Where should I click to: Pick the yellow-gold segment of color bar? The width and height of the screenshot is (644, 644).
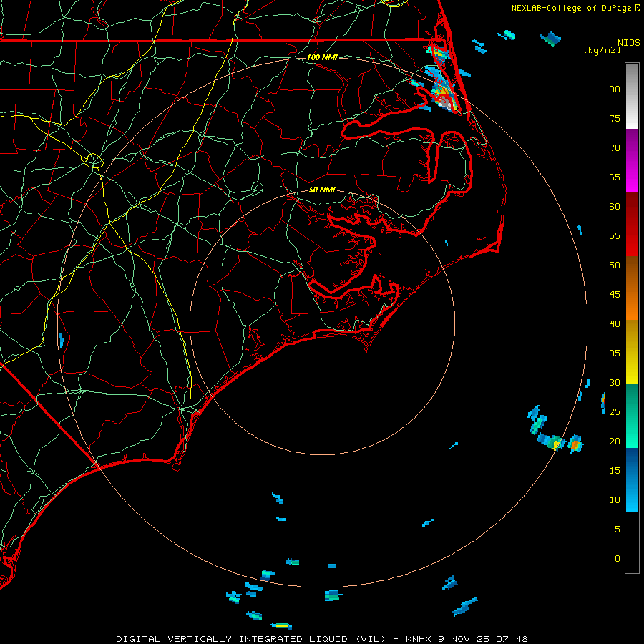click(632, 352)
